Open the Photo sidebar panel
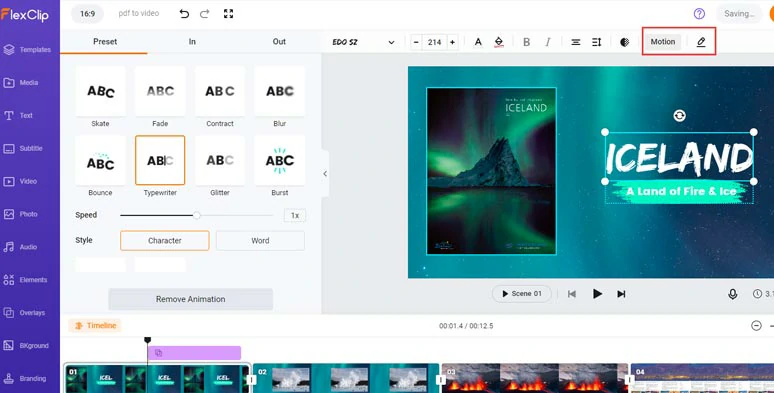The image size is (774, 393). 21,214
